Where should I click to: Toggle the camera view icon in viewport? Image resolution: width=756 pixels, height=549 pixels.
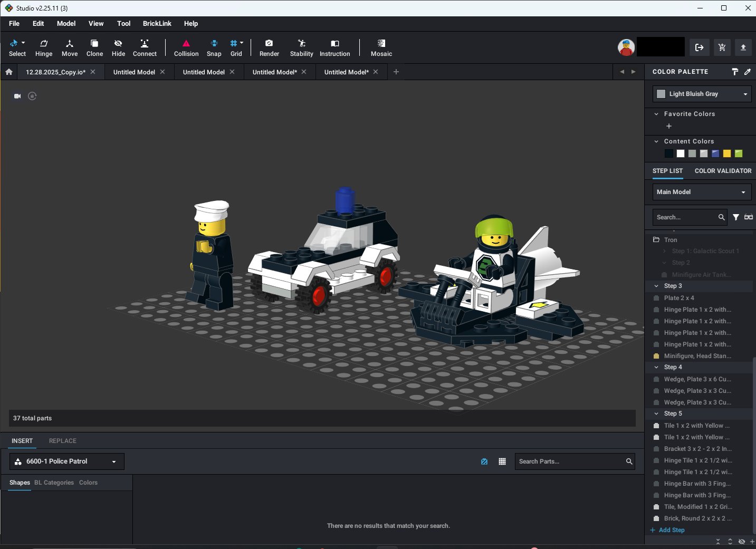tap(17, 96)
